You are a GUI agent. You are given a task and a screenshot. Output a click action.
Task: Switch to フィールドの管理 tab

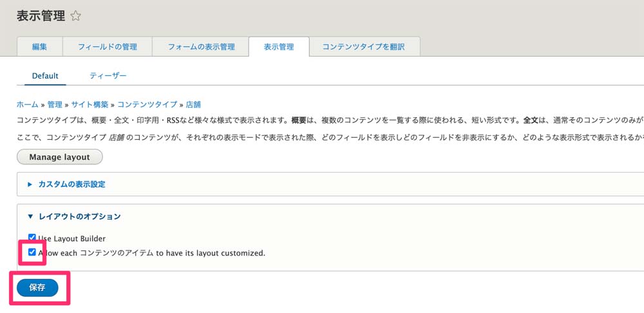point(107,47)
